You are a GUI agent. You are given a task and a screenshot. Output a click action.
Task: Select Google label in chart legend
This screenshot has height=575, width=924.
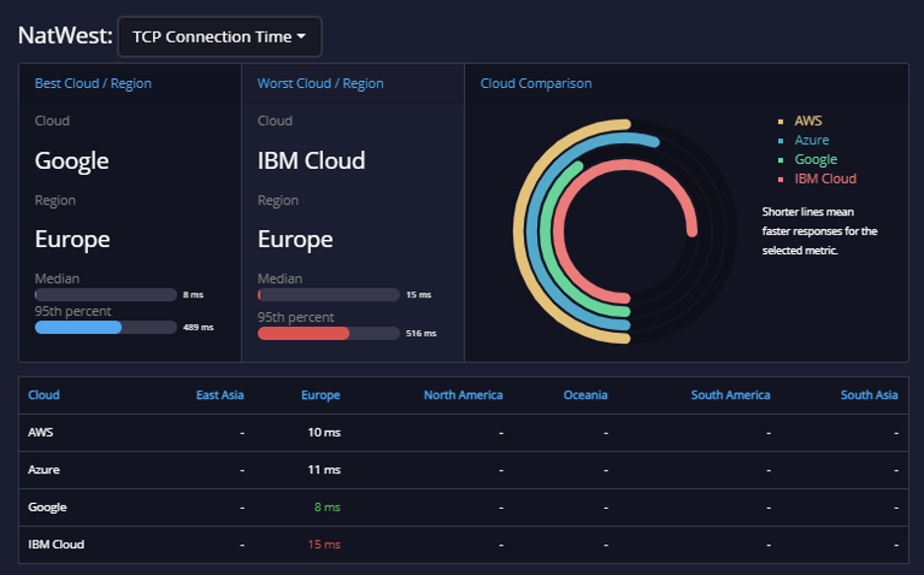tap(815, 159)
